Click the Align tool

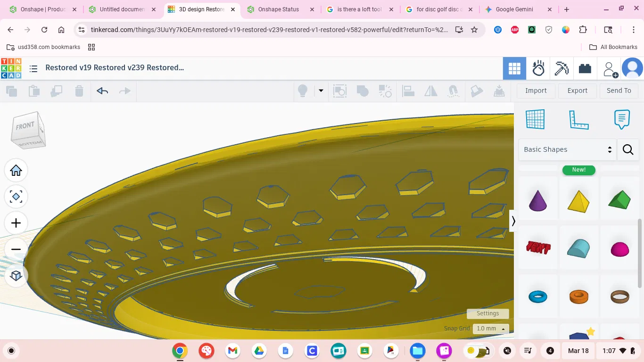click(408, 91)
